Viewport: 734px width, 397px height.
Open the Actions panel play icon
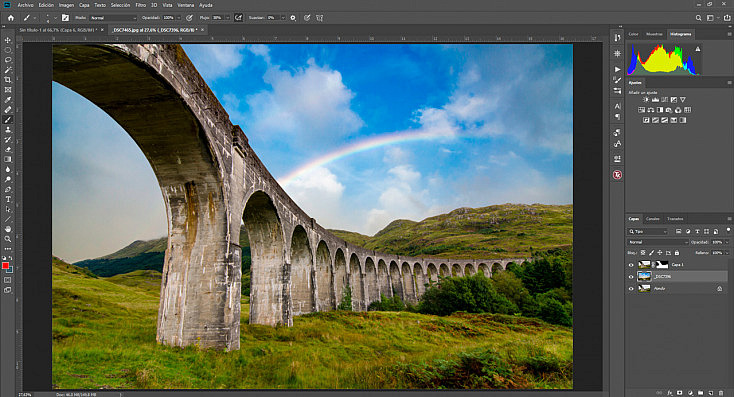tap(617, 69)
